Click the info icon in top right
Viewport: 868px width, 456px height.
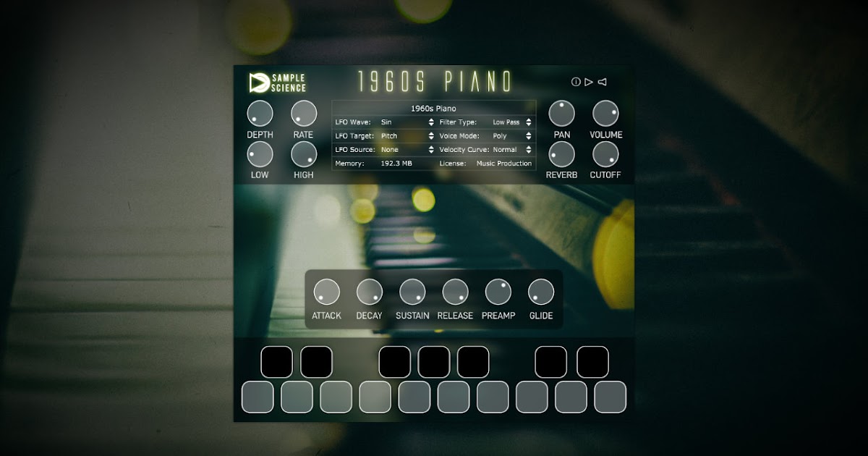[x=576, y=82]
